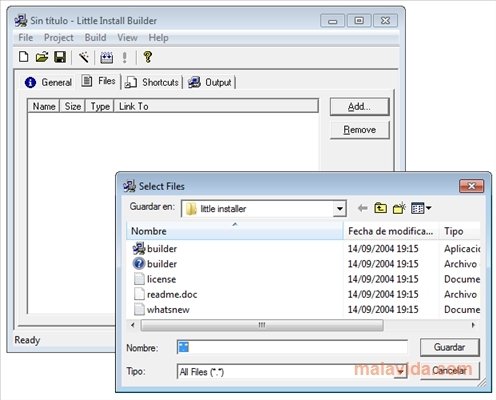This screenshot has height=400, width=496.
Task: Open the Help menu
Action: pos(158,38)
